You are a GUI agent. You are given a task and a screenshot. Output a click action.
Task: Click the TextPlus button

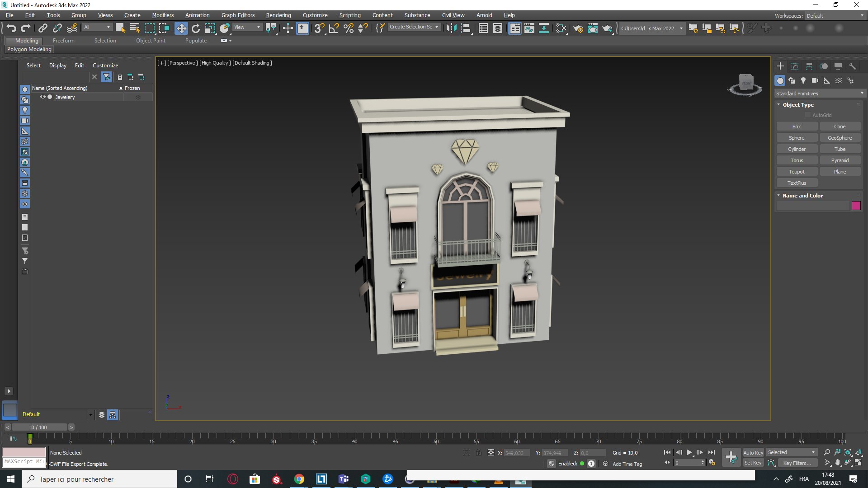click(797, 183)
